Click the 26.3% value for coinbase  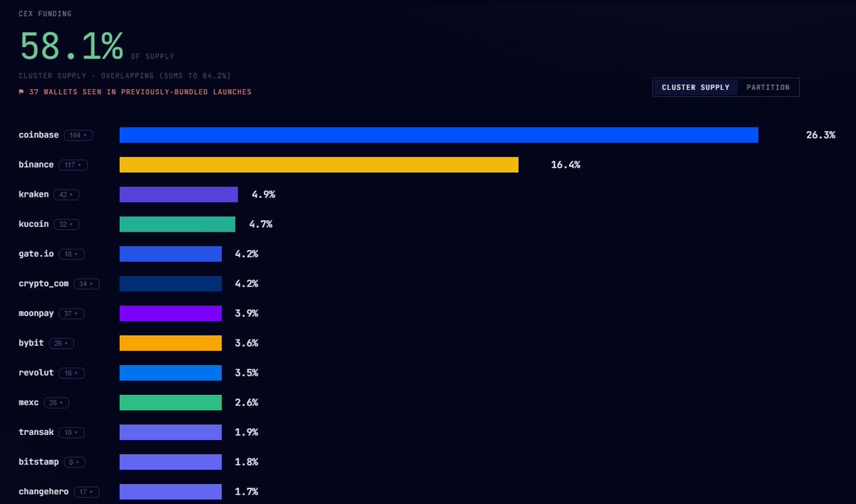tap(820, 135)
